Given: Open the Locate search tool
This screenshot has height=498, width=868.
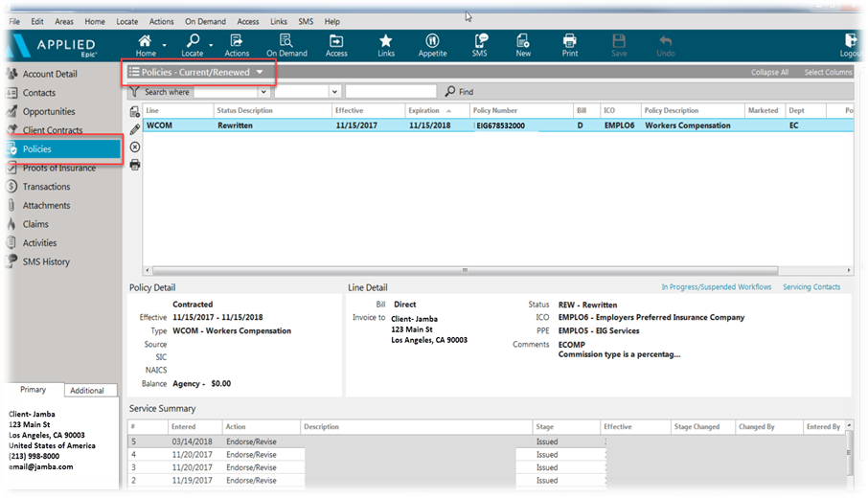Looking at the screenshot, I should pyautogui.click(x=193, y=44).
